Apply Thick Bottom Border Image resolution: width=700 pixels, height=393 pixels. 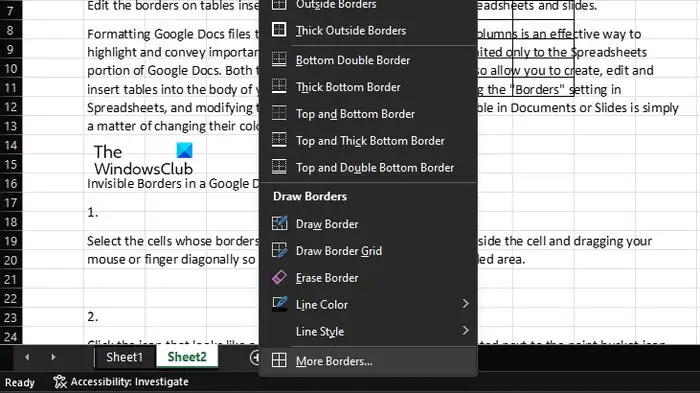coord(368,87)
